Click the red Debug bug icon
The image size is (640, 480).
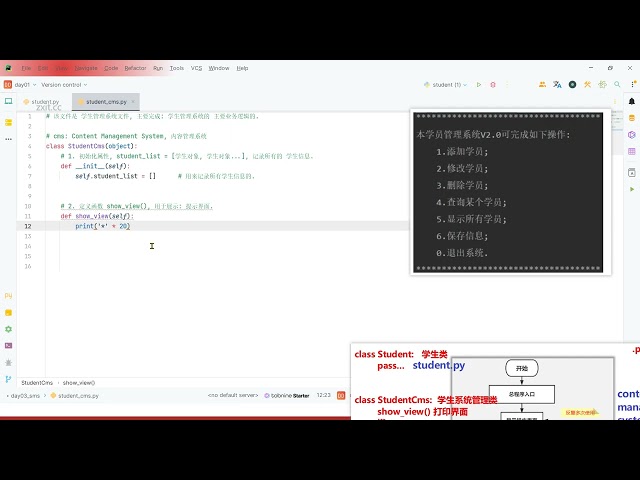click(x=493, y=85)
